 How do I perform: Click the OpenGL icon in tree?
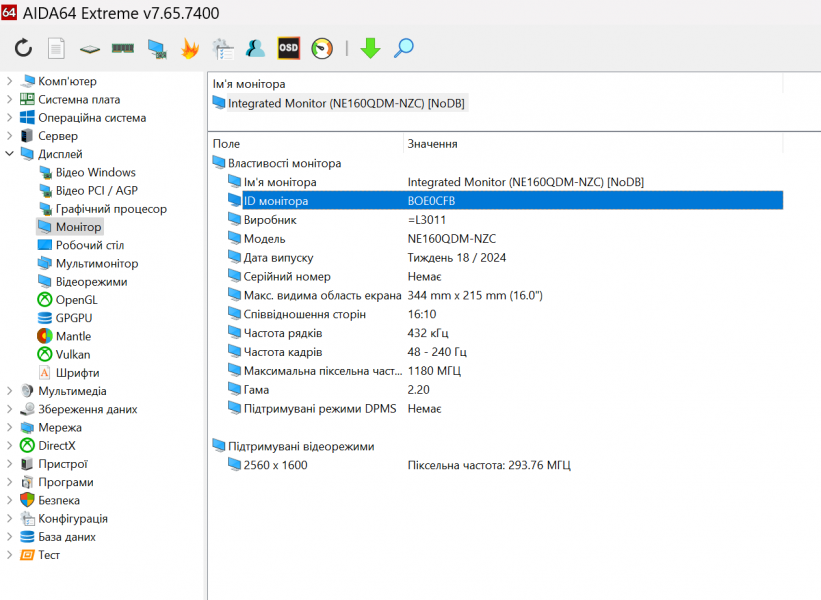45,300
